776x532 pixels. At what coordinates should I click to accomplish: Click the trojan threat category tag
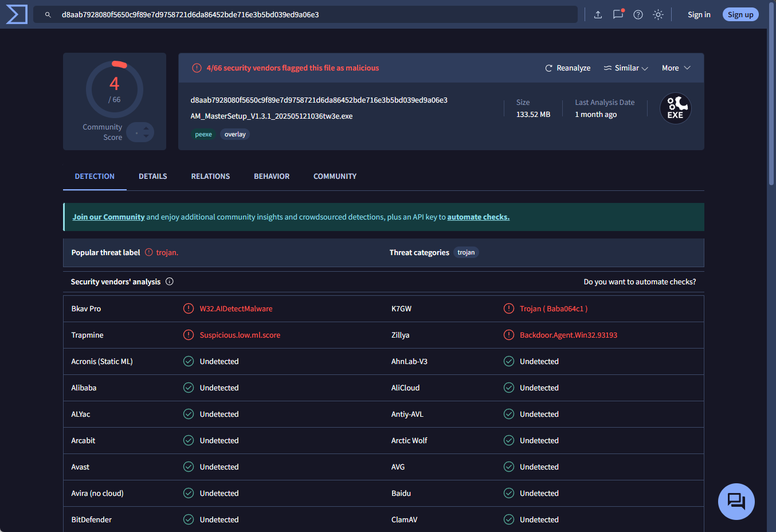pos(466,253)
